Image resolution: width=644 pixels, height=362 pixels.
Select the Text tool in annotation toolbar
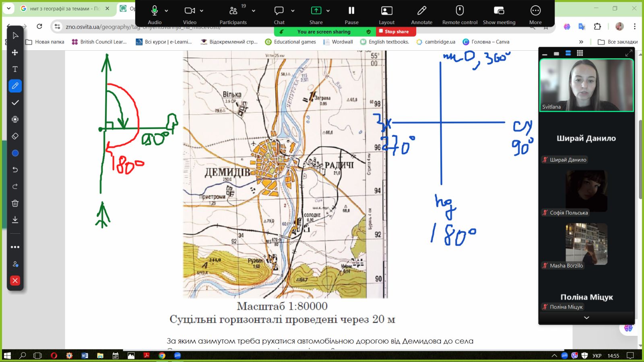[15, 69]
